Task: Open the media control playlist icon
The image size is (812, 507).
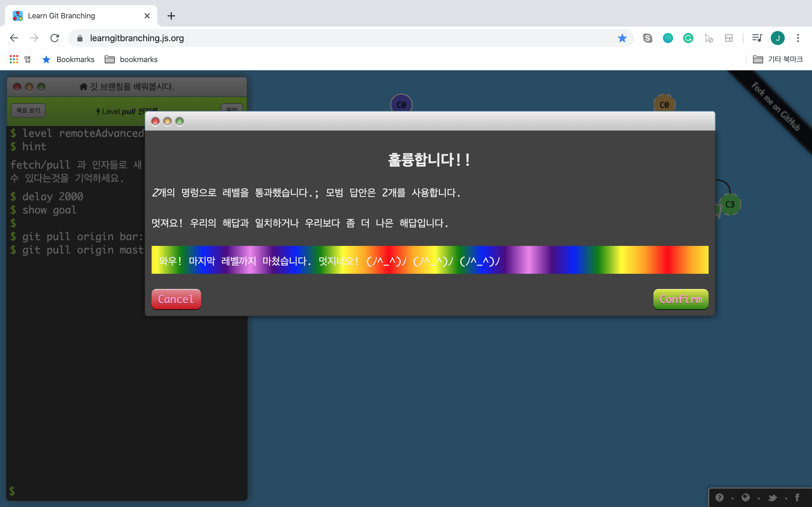Action: [756, 38]
